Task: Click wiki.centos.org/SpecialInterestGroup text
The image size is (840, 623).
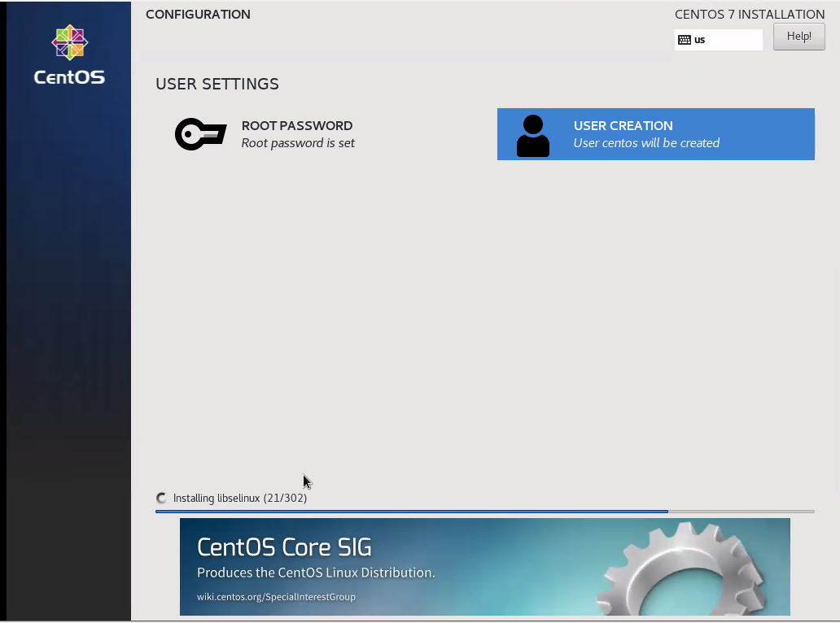Action: (x=276, y=597)
